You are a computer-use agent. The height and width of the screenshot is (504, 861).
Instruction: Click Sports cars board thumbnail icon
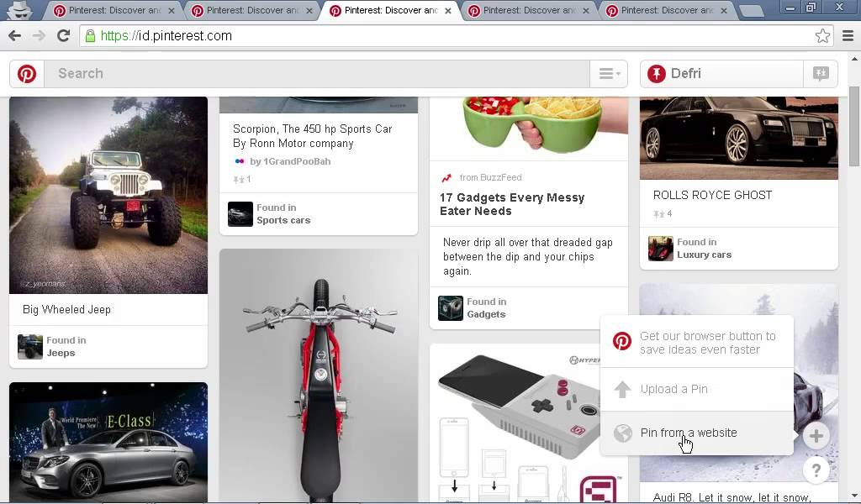(x=240, y=214)
